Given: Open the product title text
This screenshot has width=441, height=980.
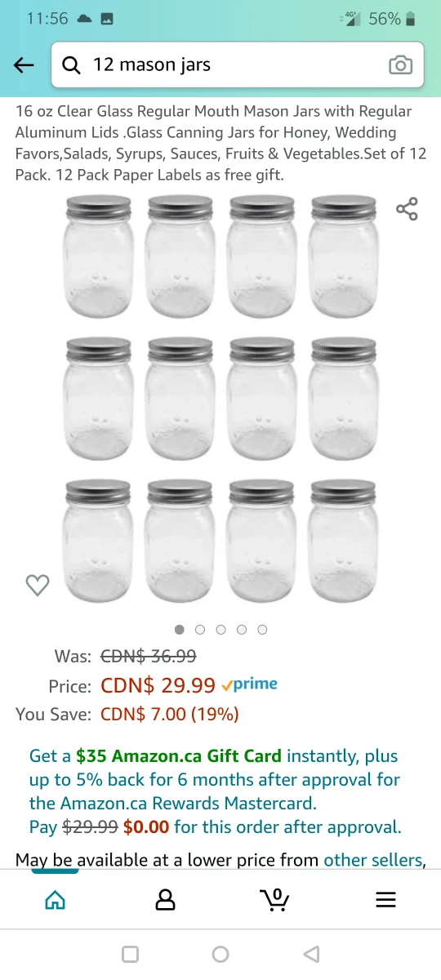Looking at the screenshot, I should click(x=220, y=143).
